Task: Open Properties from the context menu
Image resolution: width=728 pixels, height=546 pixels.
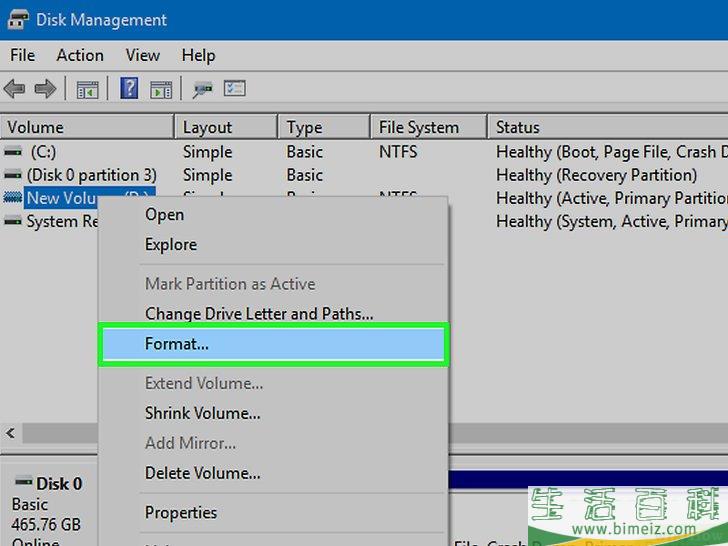Action: pos(181,513)
